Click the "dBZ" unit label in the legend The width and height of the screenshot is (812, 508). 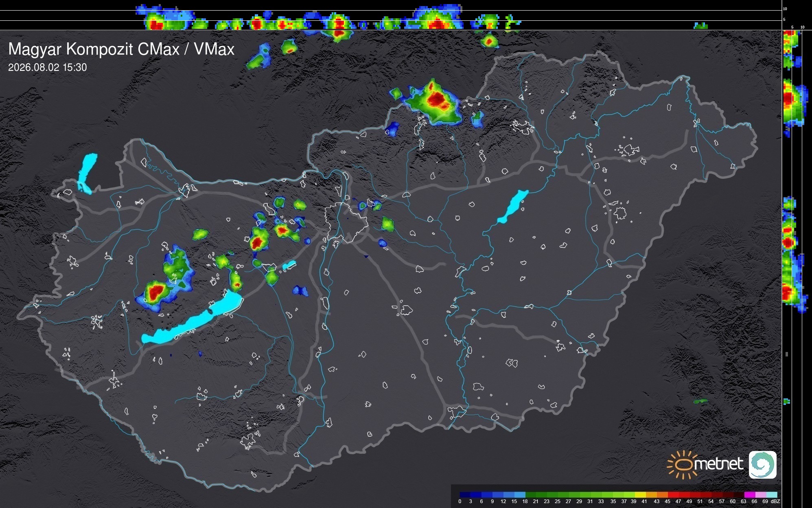(x=775, y=501)
